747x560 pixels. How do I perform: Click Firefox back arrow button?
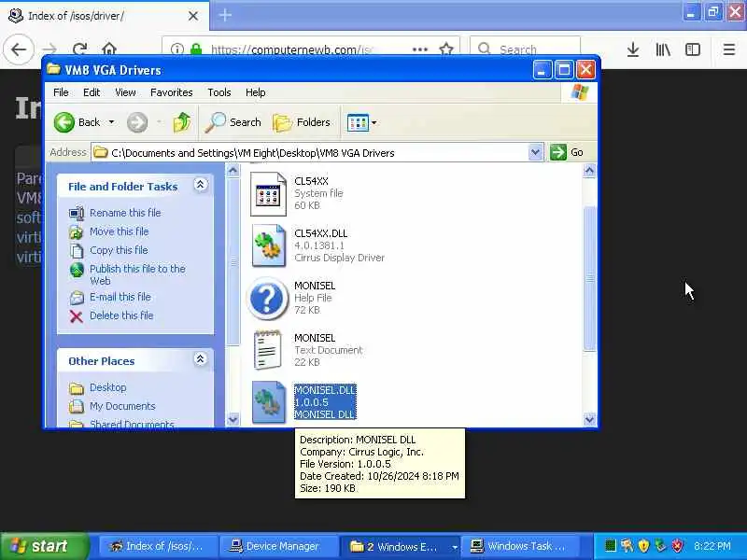click(x=19, y=49)
